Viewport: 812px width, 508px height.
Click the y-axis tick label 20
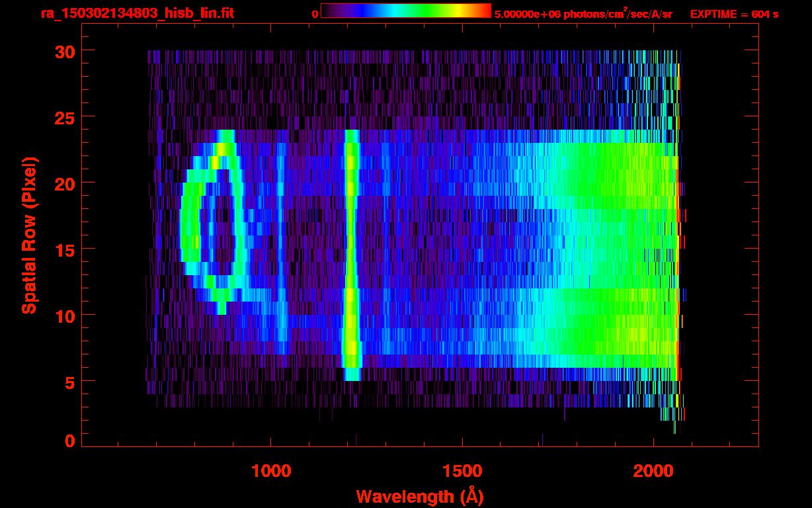64,183
